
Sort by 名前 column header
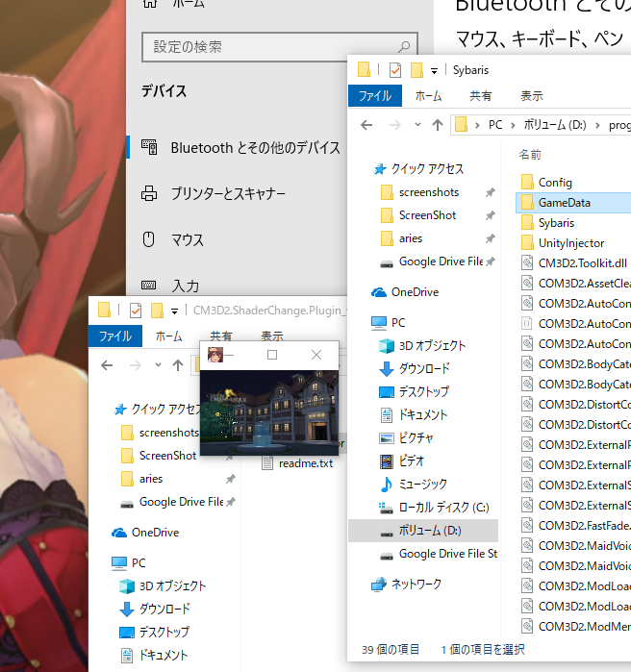click(x=530, y=155)
